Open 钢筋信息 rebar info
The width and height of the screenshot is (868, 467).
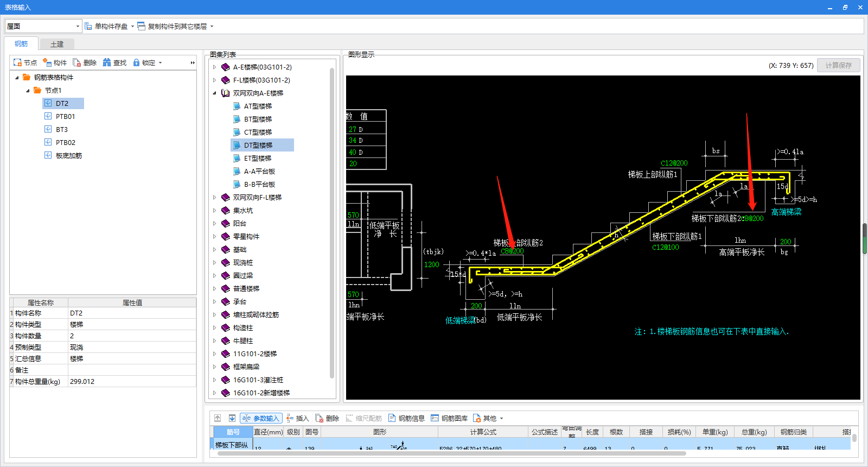click(406, 418)
